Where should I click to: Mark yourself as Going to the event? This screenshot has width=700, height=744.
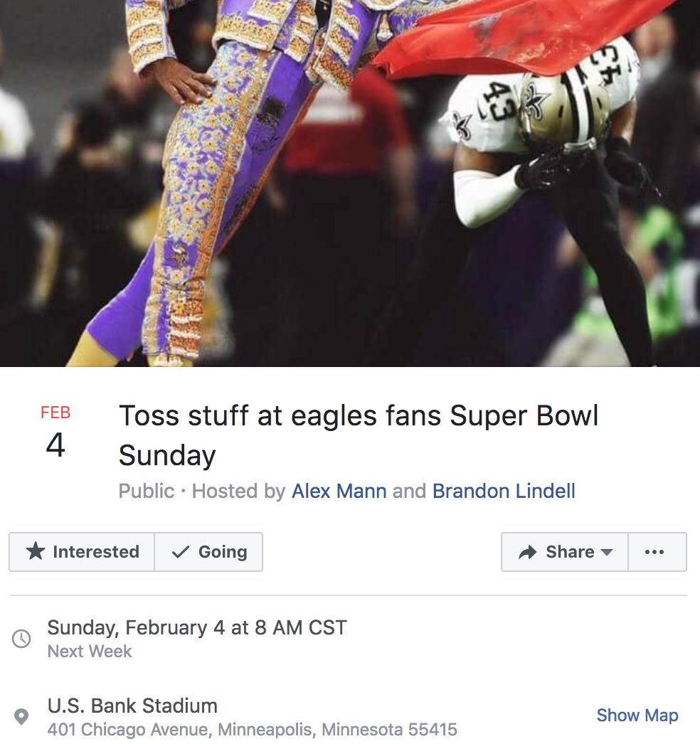point(208,552)
